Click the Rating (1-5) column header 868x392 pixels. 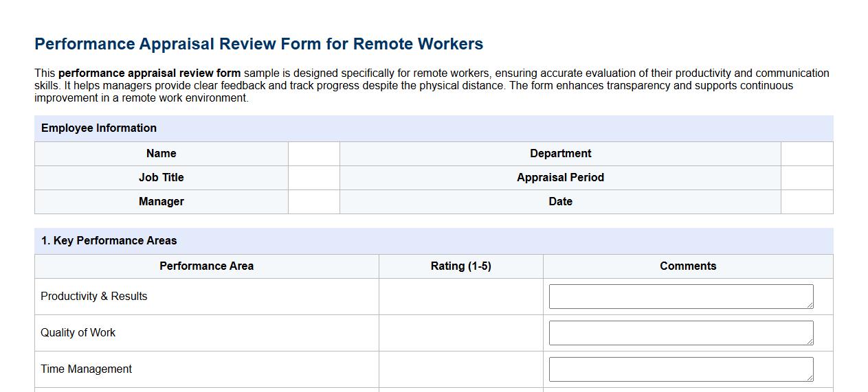461,266
